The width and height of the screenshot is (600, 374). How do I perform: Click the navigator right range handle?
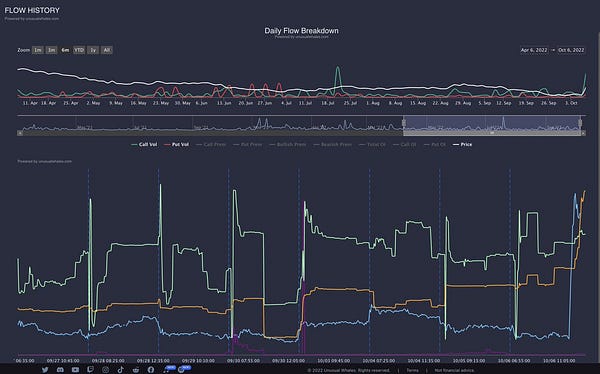coord(580,122)
